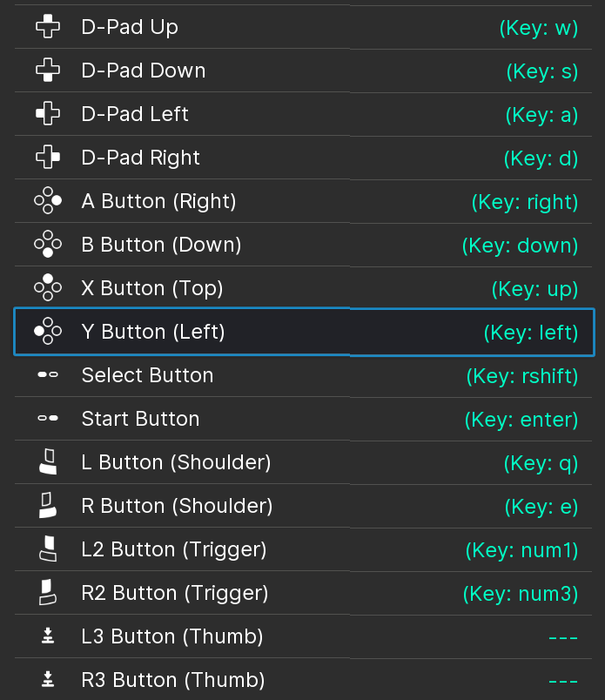Select the Y Button (Left) row label

[x=153, y=332]
